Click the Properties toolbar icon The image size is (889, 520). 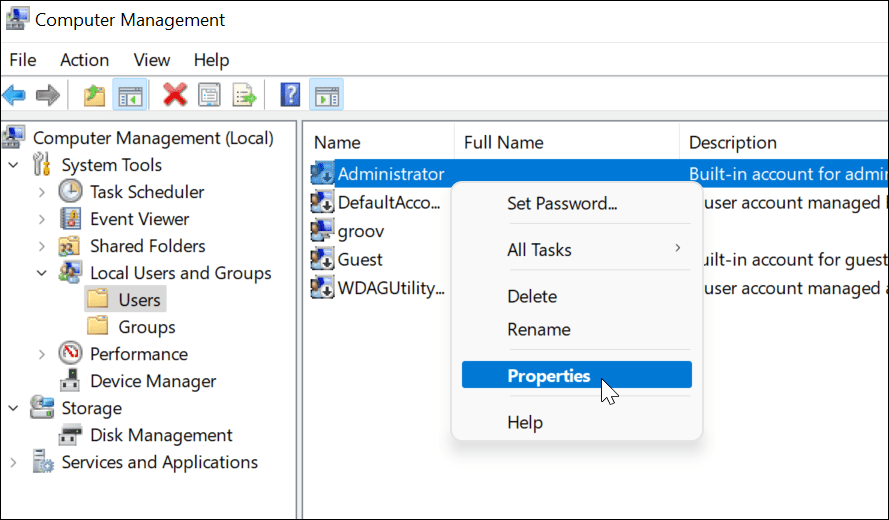[209, 96]
